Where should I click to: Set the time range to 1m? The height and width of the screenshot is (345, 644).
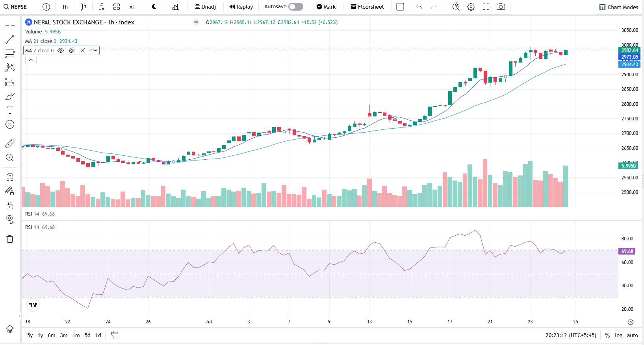click(x=76, y=335)
